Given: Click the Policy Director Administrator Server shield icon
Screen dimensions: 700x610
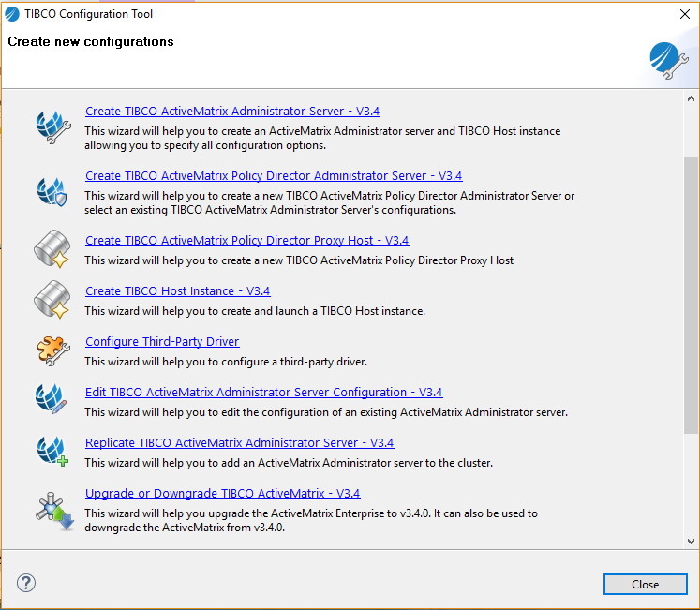Looking at the screenshot, I should [x=52, y=191].
